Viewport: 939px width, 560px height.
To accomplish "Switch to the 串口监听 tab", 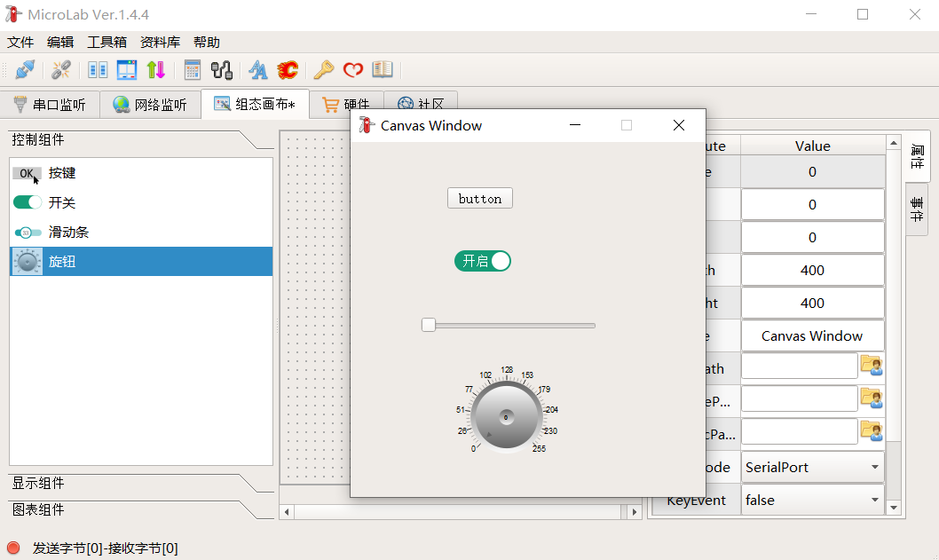I will click(51, 105).
